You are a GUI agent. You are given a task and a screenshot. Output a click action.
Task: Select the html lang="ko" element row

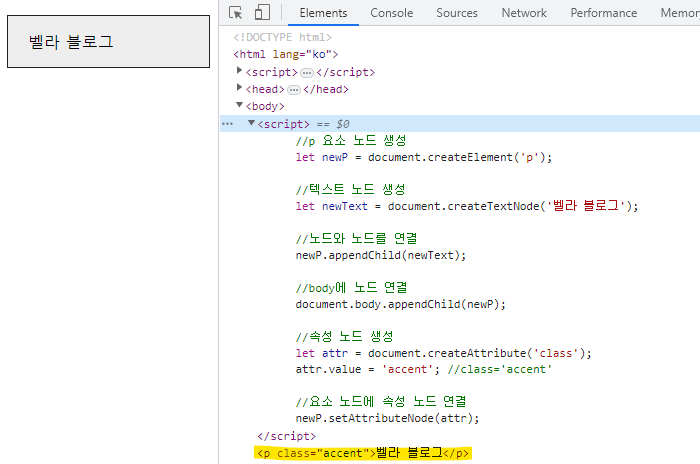pos(286,54)
